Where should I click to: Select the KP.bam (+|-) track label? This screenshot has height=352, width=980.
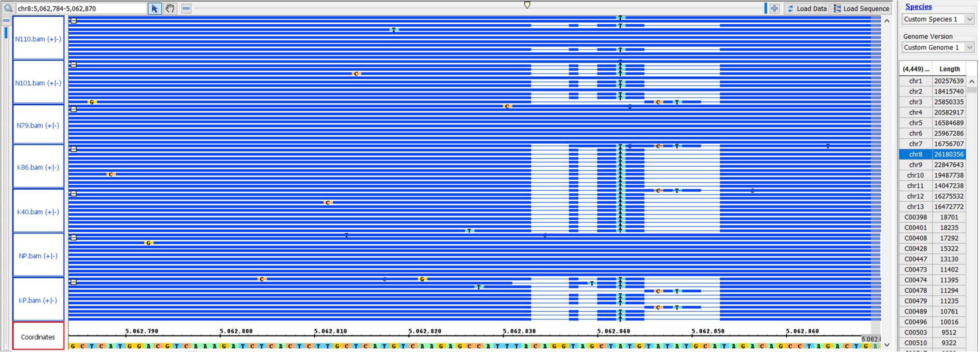tap(38, 300)
